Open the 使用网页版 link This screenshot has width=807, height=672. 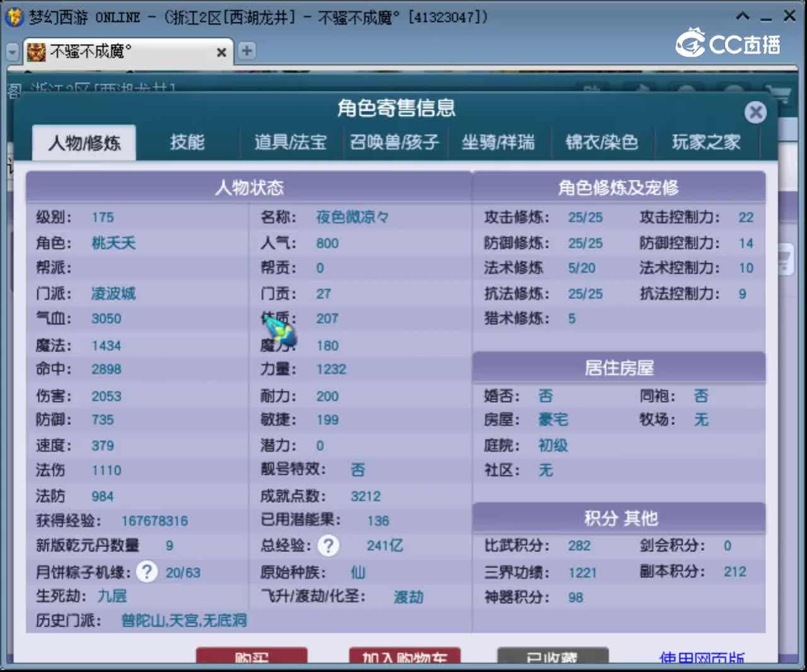point(702,658)
